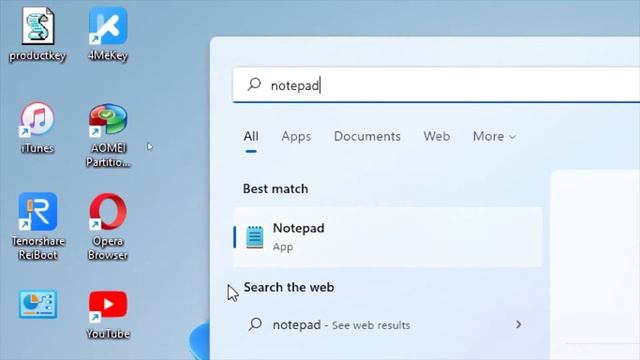This screenshot has height=360, width=640.
Task: Click the Best match heading
Action: pos(276,189)
